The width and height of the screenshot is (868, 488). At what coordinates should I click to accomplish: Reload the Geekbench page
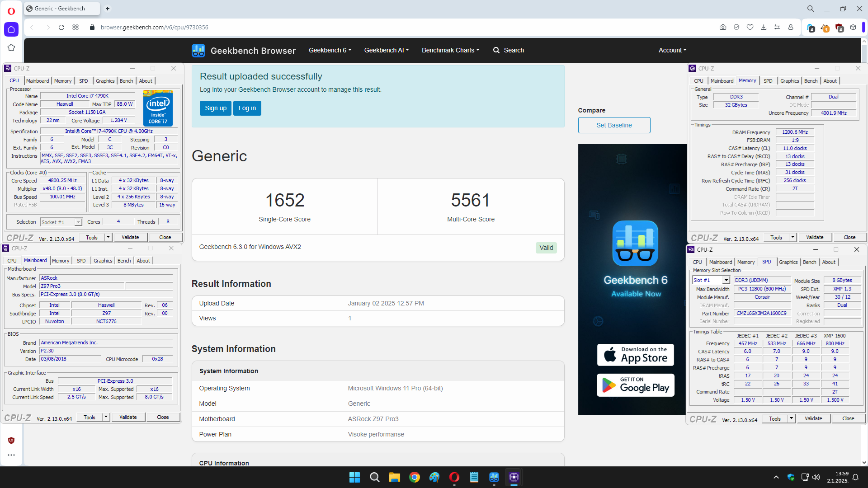point(61,27)
